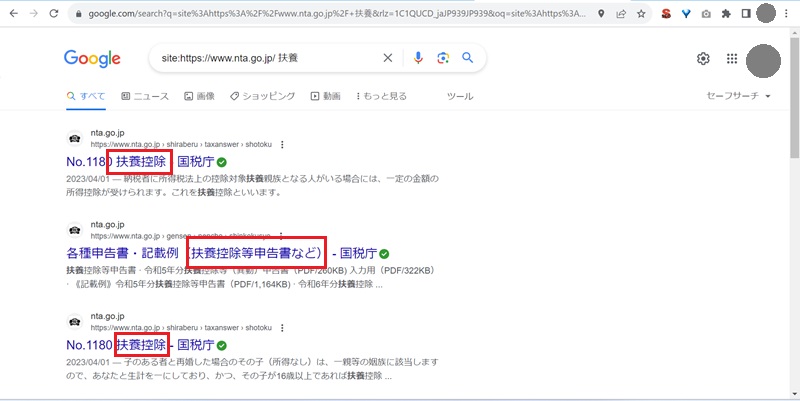
Task: Click snippet starting 扶養控除等申告書・令和5年分
Action: (251, 277)
